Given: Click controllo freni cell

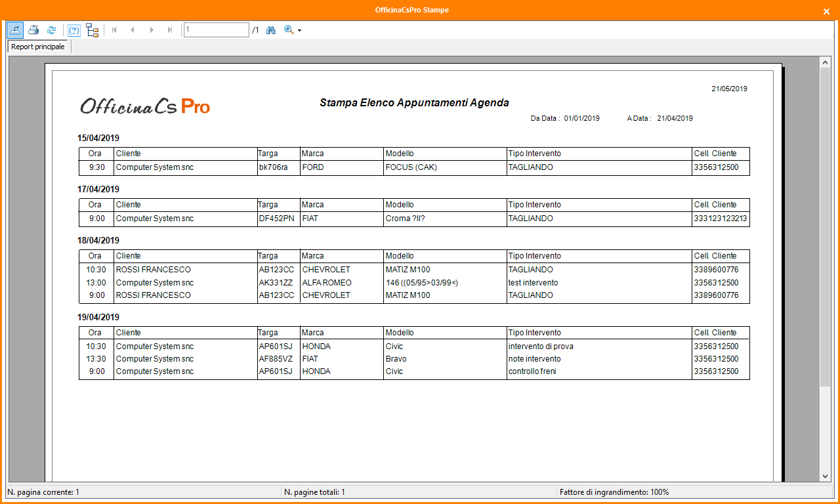Looking at the screenshot, I should click(x=532, y=371).
